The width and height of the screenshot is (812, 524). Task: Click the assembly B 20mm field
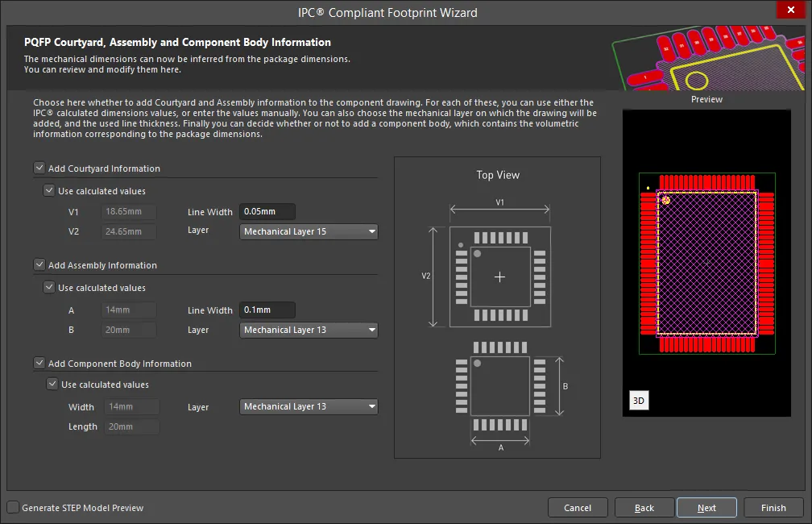[x=128, y=331]
